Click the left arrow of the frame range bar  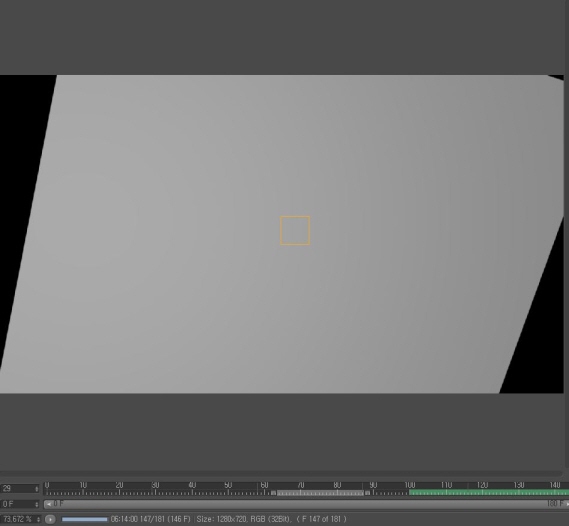[x=48, y=504]
